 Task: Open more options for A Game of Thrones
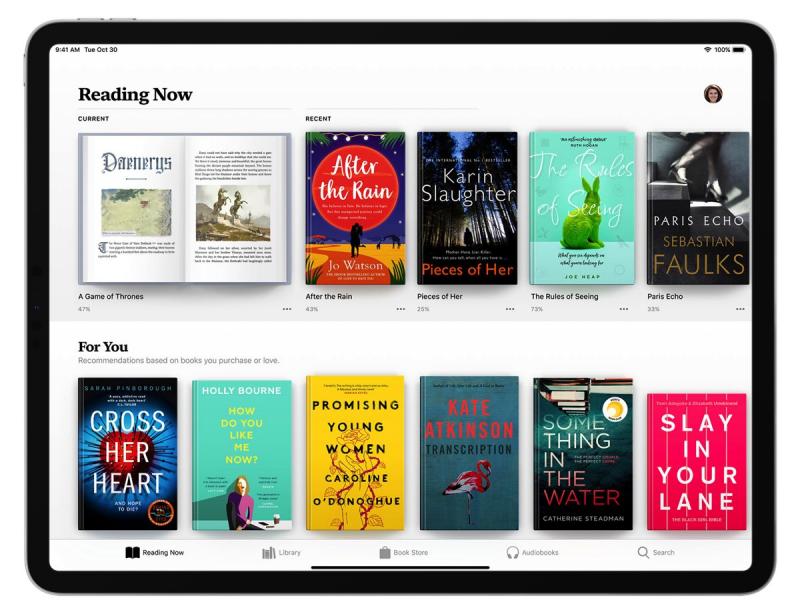tap(287, 309)
